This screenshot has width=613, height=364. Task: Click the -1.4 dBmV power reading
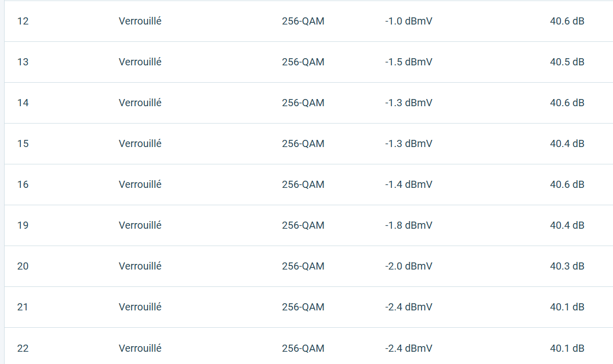click(408, 185)
